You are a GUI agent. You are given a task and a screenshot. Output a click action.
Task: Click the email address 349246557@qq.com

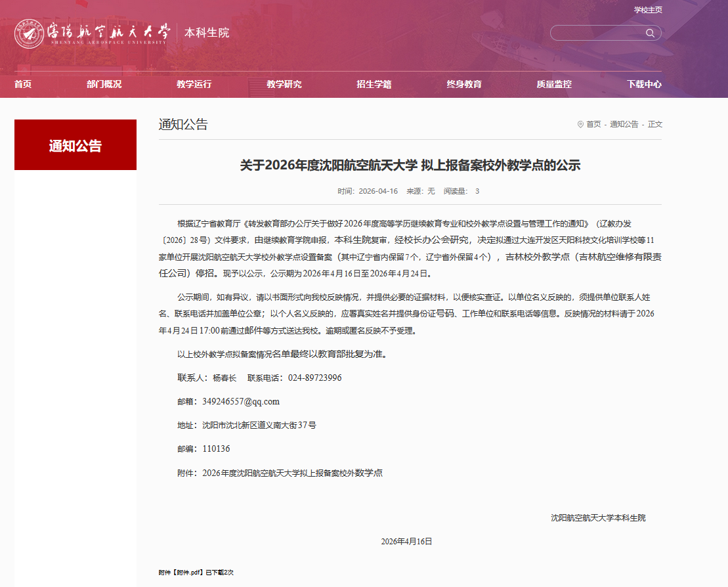(241, 401)
